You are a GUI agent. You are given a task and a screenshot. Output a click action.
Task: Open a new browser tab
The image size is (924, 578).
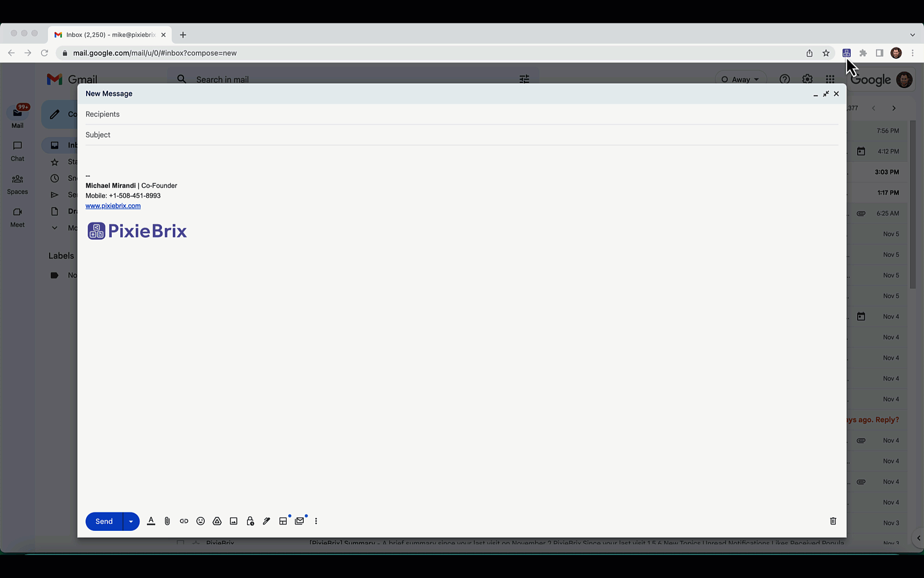click(183, 35)
